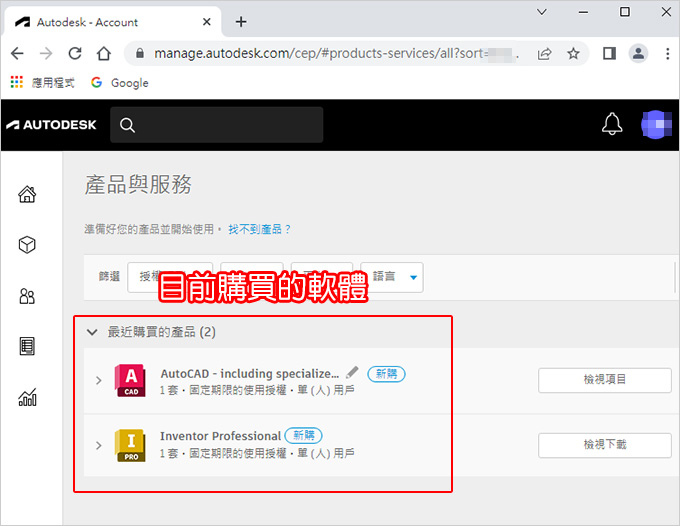The width and height of the screenshot is (680, 526).
Task: Click the search magnifier icon
Action: point(127,125)
